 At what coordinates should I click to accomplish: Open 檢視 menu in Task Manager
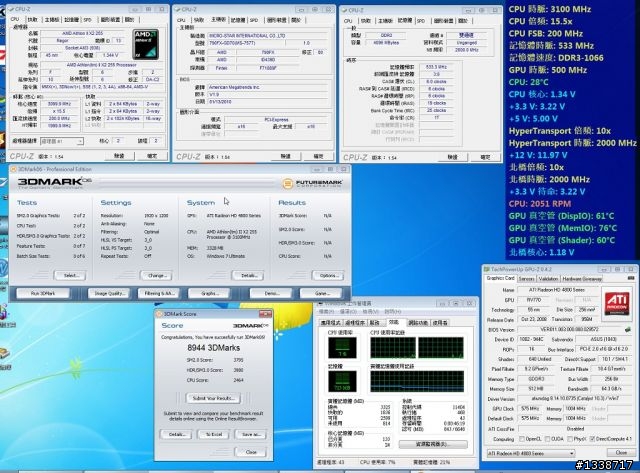pos(370,312)
